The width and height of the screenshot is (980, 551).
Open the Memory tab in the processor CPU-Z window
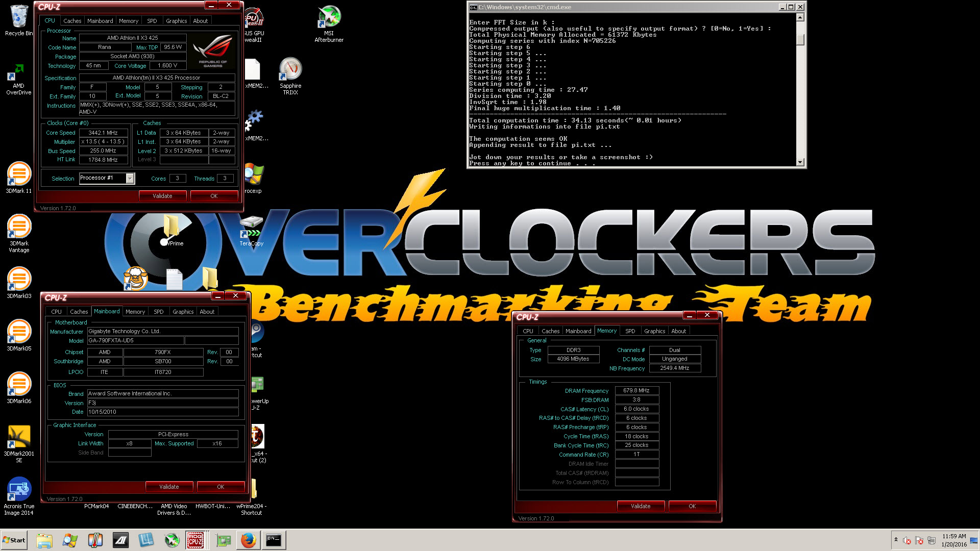pyautogui.click(x=129, y=21)
